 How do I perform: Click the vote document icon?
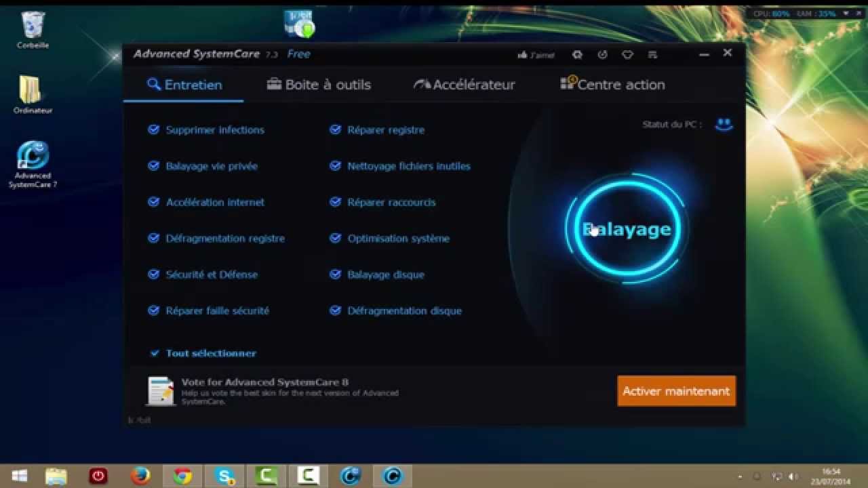161,391
